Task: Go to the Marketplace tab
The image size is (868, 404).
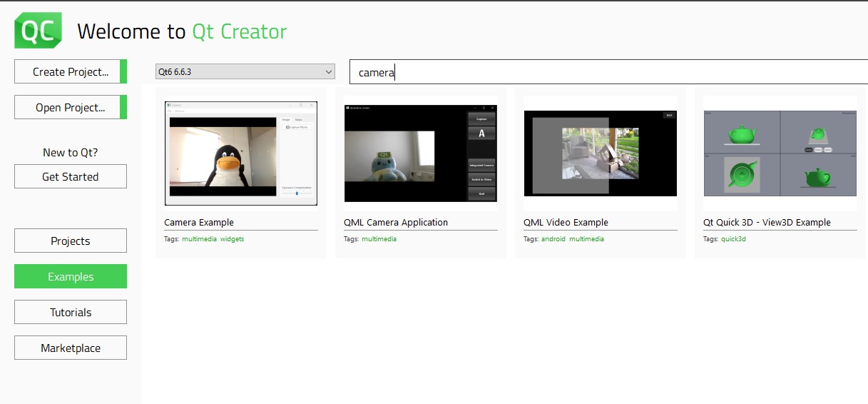Action: (71, 348)
